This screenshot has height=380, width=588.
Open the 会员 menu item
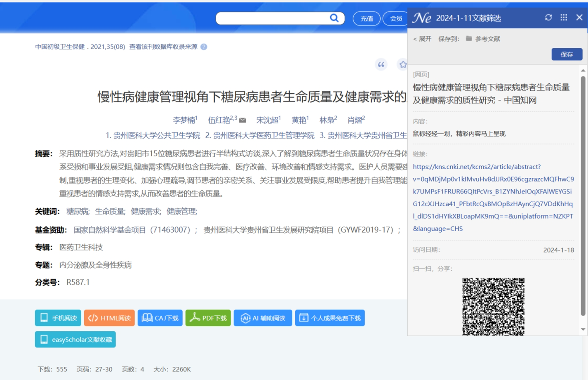[395, 19]
